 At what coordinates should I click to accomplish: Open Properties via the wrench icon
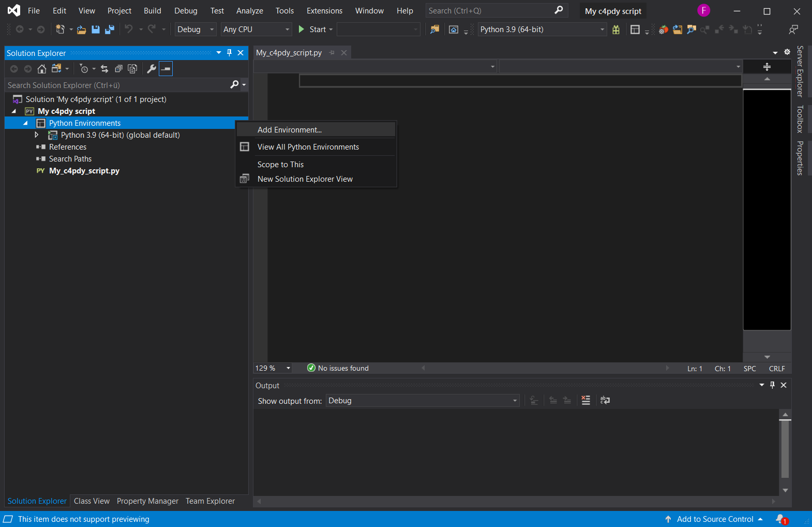152,69
